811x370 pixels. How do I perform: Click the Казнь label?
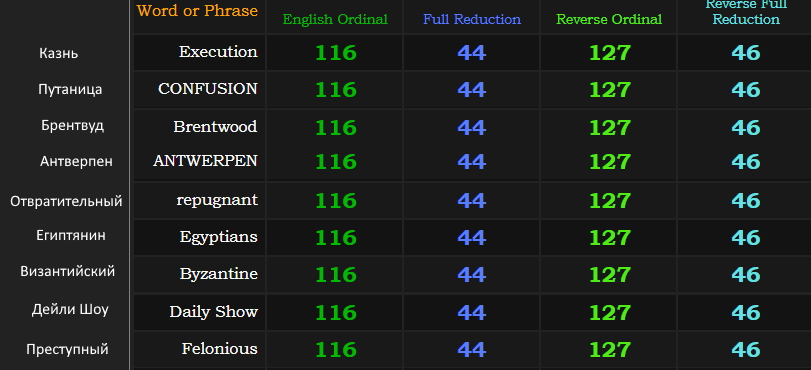click(58, 53)
